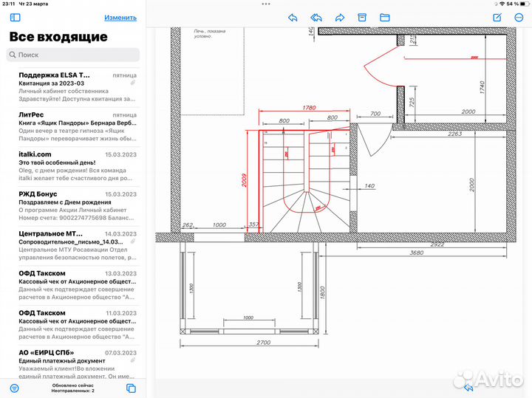532x398 pixels.
Task: Toggle the mailbox sidebar panel icon
Action: pyautogui.click(x=15, y=17)
